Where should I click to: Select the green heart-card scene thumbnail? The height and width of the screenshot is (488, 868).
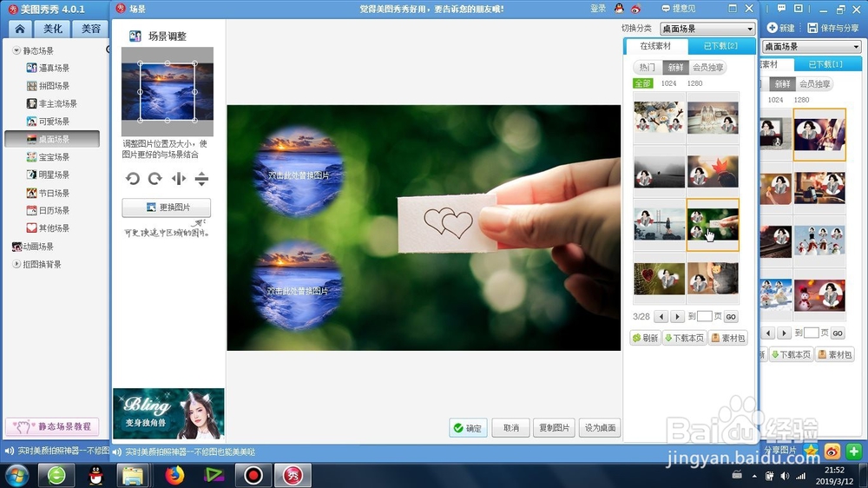tap(713, 224)
